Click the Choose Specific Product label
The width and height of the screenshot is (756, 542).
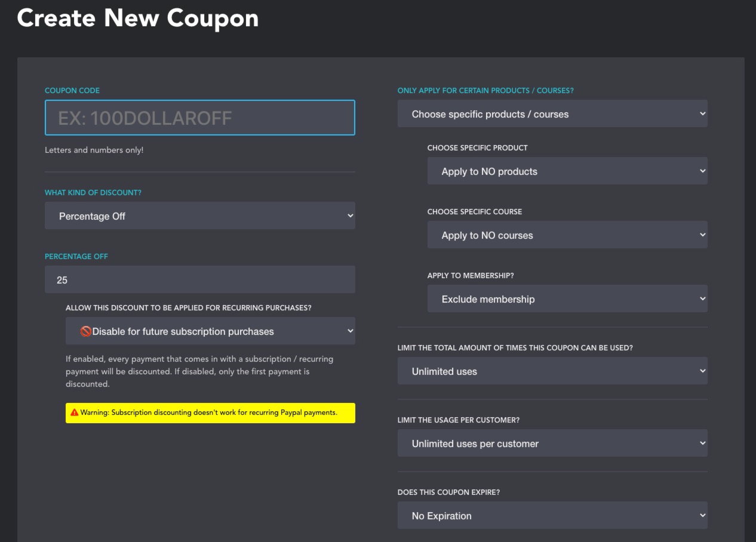(478, 148)
